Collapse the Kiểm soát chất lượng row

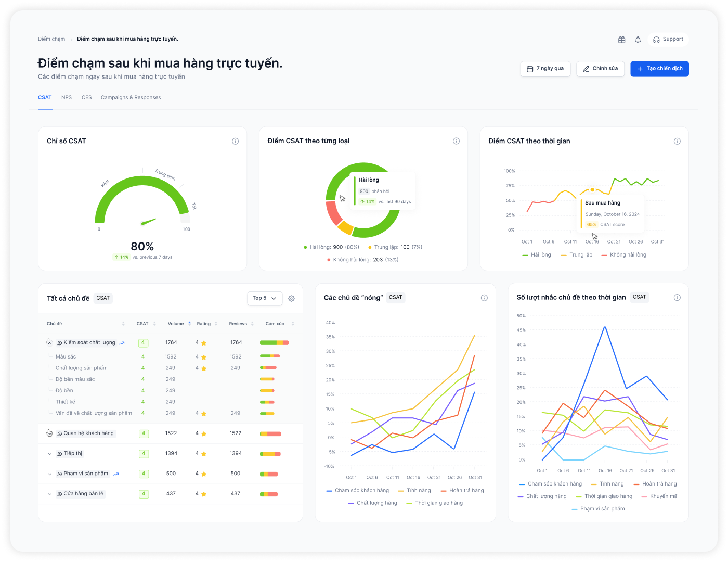point(49,342)
